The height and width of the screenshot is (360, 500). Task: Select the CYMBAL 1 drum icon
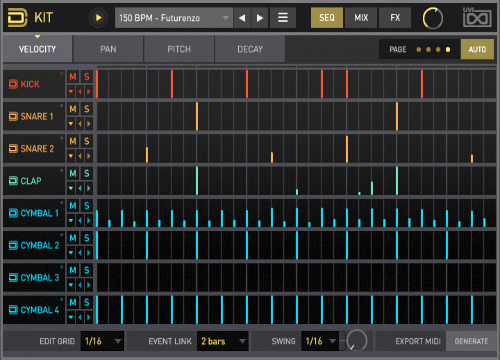[13, 213]
